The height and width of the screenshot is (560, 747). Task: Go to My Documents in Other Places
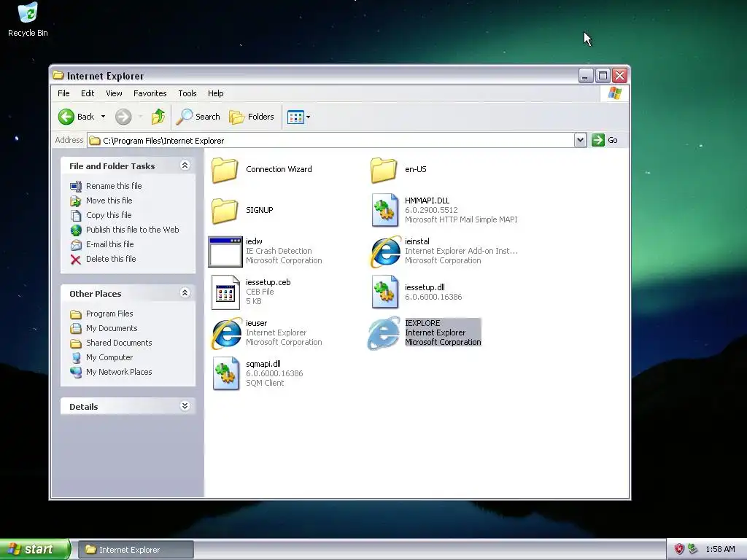pos(112,328)
